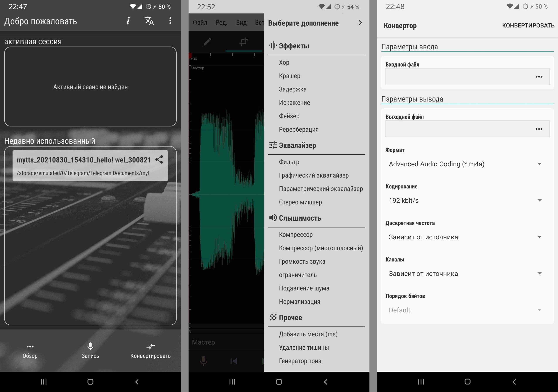Open the language translate icon

click(x=149, y=21)
